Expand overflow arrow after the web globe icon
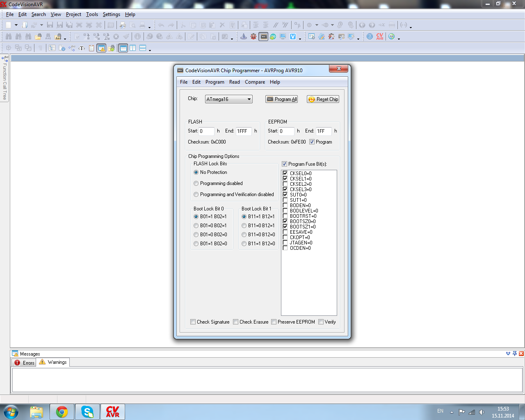The height and width of the screenshot is (420, 525). tap(399, 39)
